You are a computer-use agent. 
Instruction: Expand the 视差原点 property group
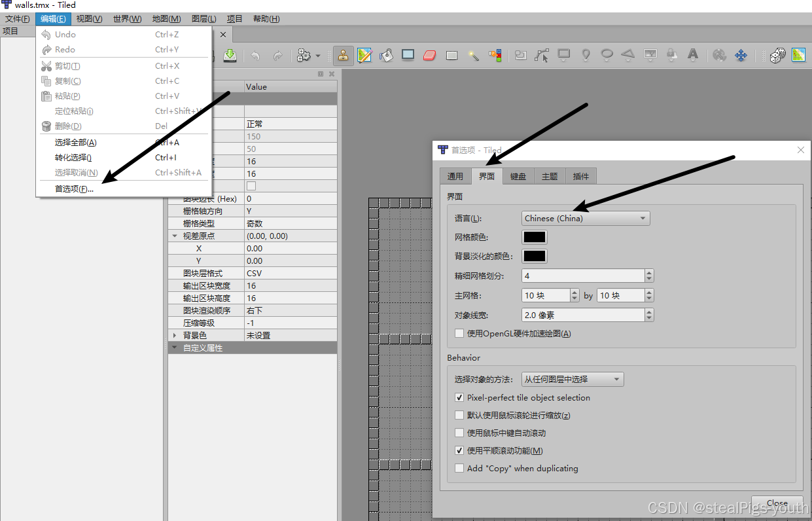tap(175, 236)
